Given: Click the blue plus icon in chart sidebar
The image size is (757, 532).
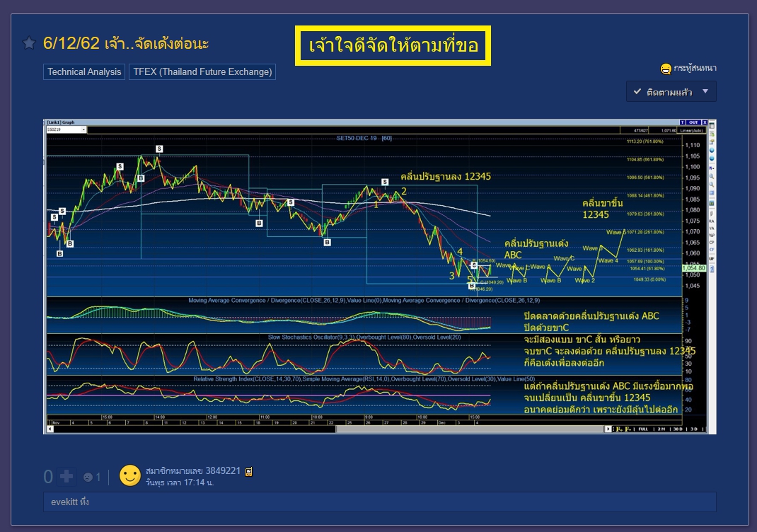Looking at the screenshot, I should [x=712, y=151].
